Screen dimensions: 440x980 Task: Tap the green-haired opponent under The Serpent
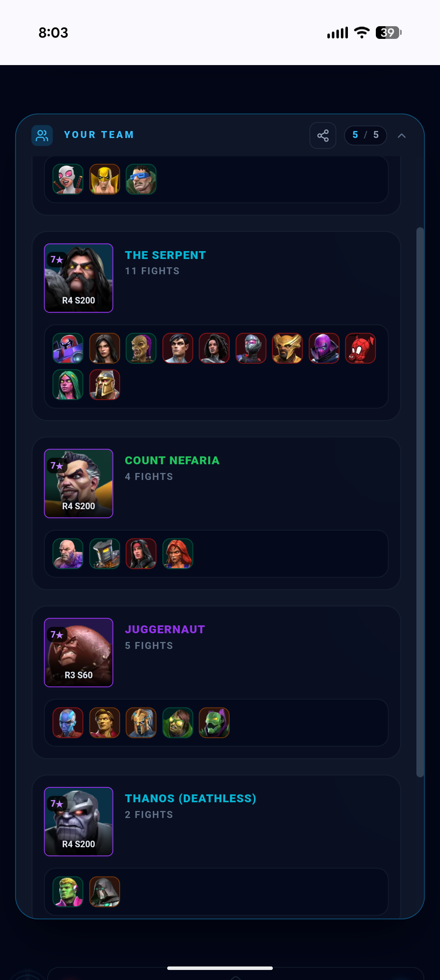68,385
